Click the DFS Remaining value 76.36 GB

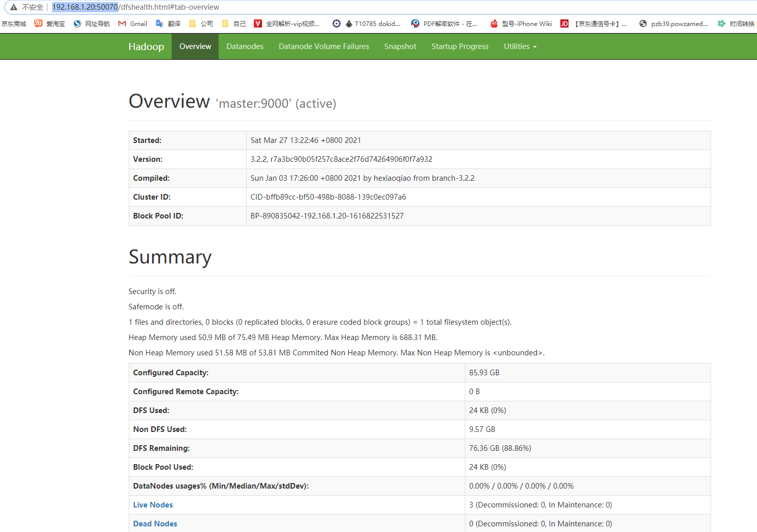click(500, 448)
